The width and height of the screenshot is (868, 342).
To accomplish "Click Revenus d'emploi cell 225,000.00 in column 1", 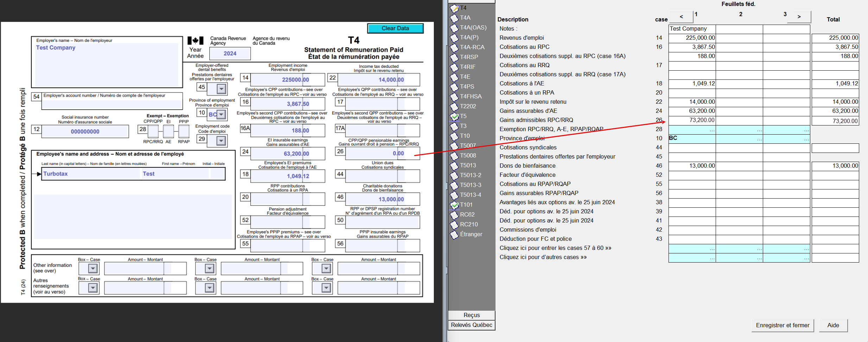I will pyautogui.click(x=692, y=38).
